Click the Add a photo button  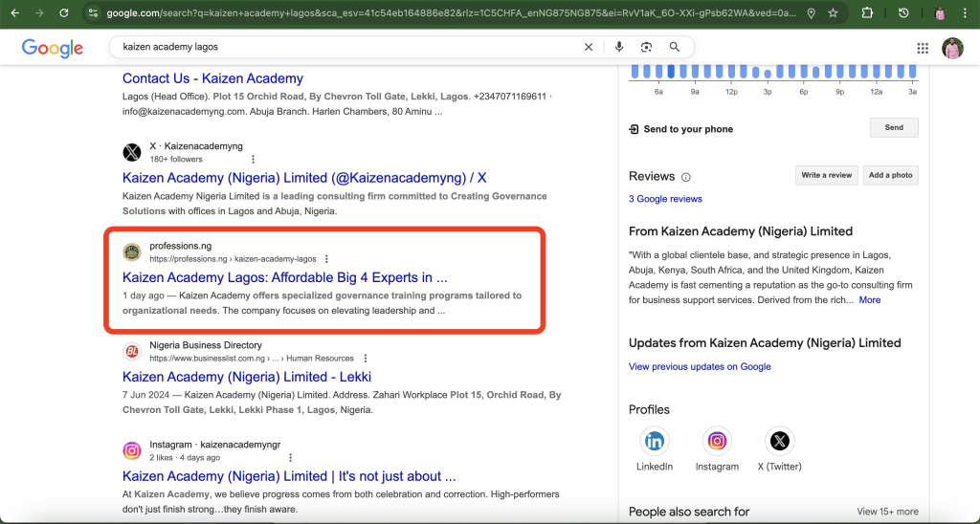click(x=891, y=176)
